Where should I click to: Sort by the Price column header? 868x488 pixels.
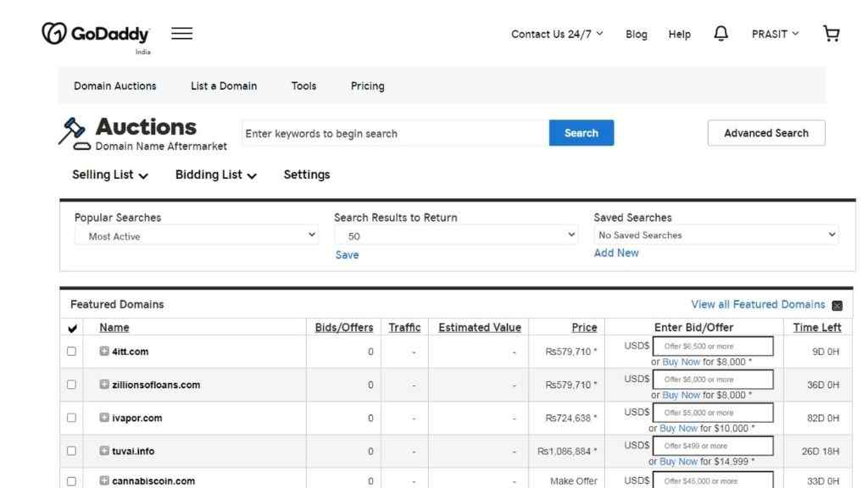click(x=584, y=328)
